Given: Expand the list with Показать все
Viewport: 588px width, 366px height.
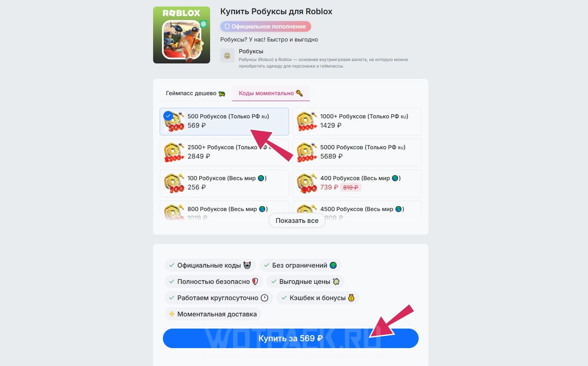Looking at the screenshot, I should tap(297, 220).
